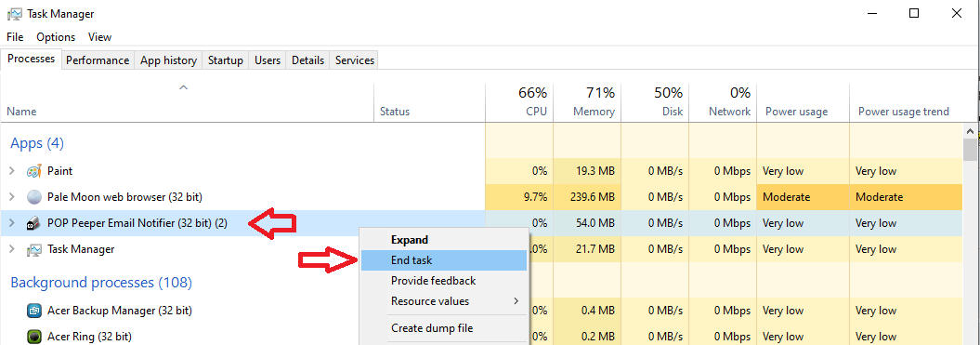Open the Startup tab
The image size is (980, 345).
[x=225, y=60]
